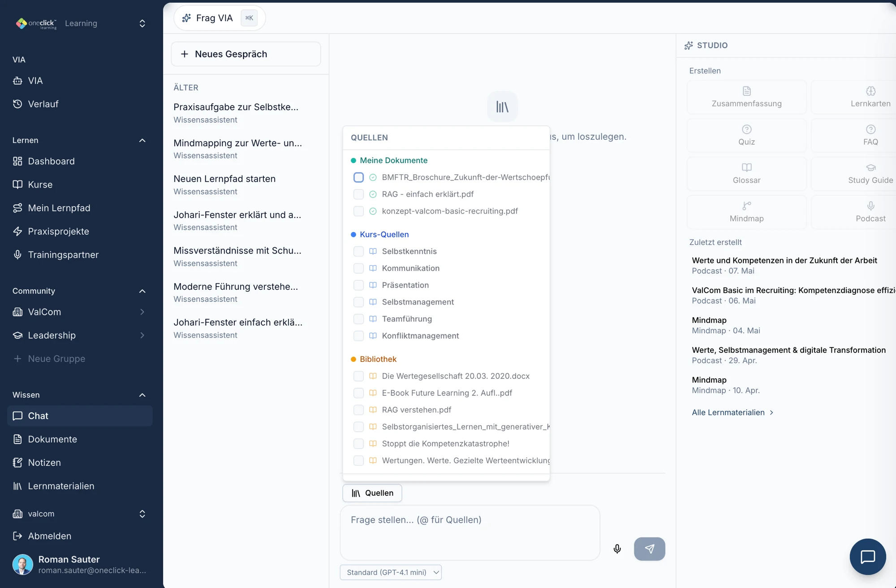Check konzept-valcom-basic-recruiting.pdf checkbox
The image size is (896, 588).
click(x=358, y=211)
